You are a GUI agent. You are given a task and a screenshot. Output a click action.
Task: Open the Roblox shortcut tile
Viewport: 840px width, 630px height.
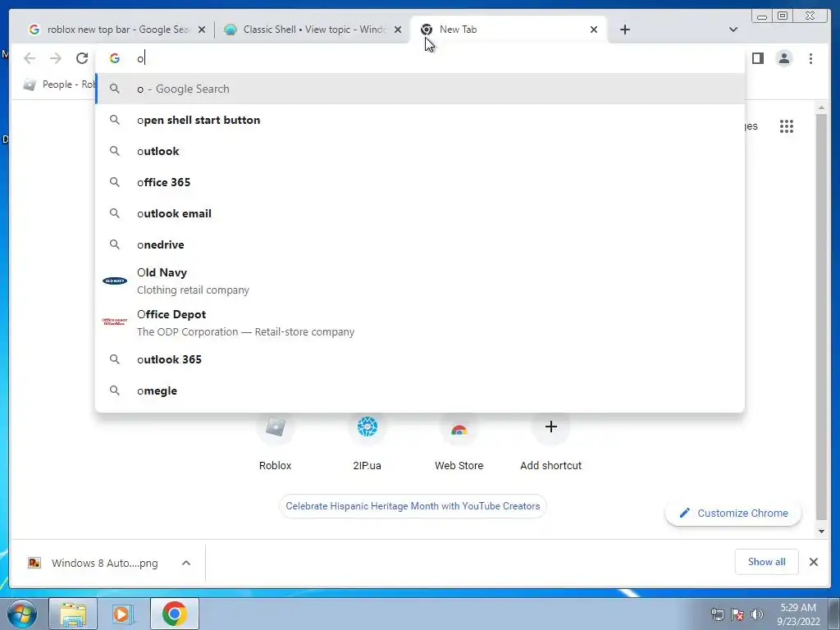[x=275, y=441]
